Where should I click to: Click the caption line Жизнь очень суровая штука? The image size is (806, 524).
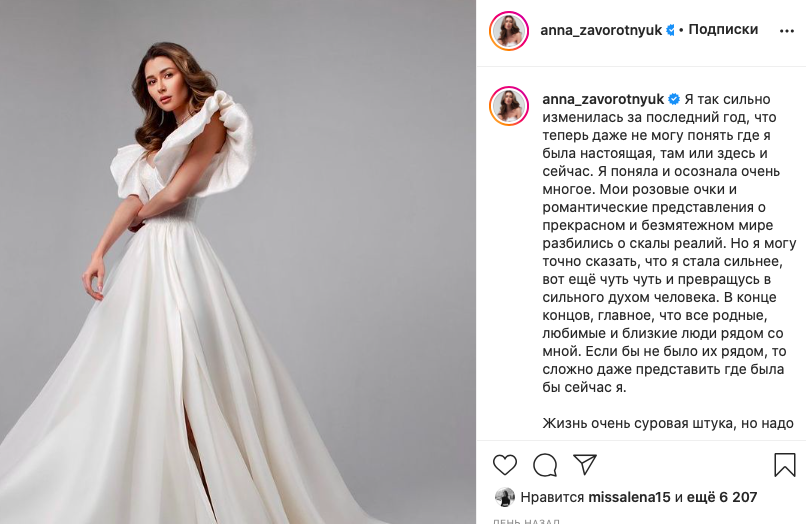[668, 423]
